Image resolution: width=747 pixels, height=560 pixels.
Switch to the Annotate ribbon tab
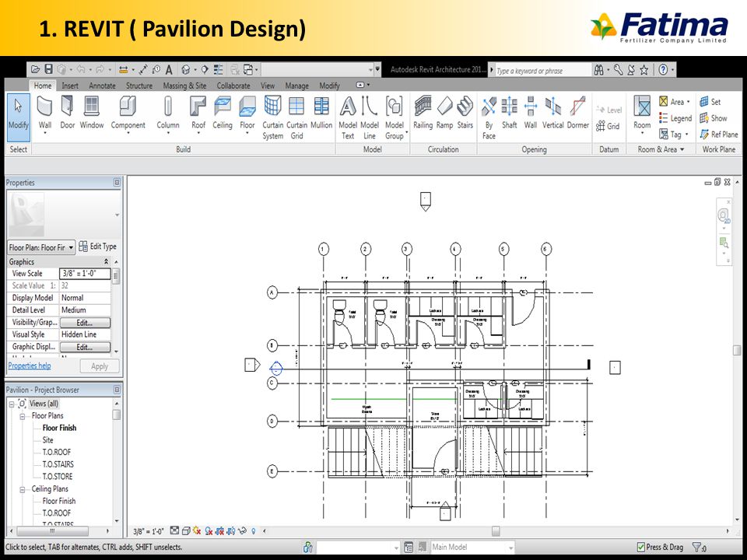pos(102,86)
